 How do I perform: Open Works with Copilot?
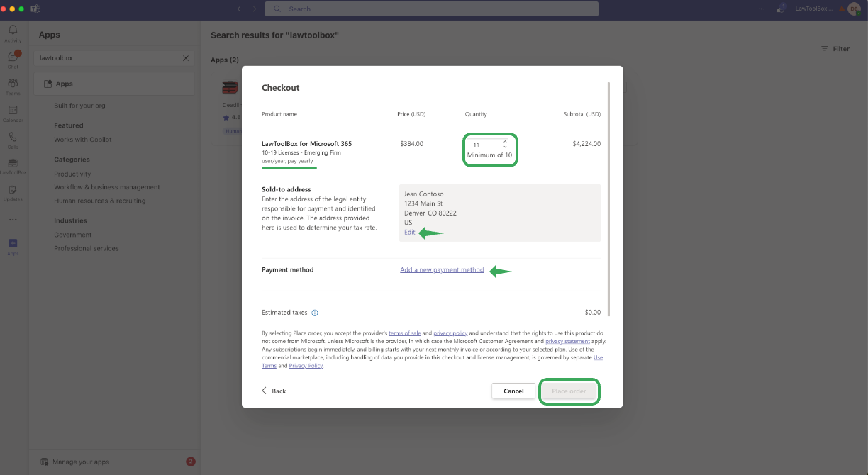pos(83,140)
